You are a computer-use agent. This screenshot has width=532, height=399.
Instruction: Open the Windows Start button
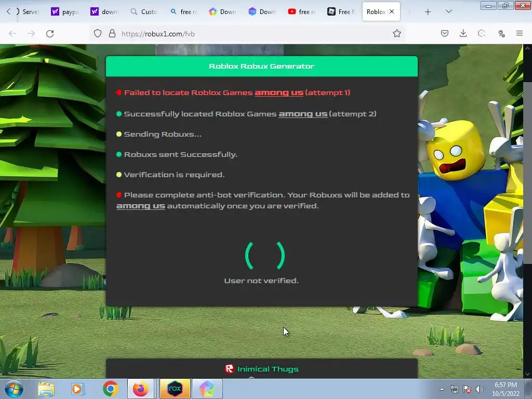[x=14, y=389]
